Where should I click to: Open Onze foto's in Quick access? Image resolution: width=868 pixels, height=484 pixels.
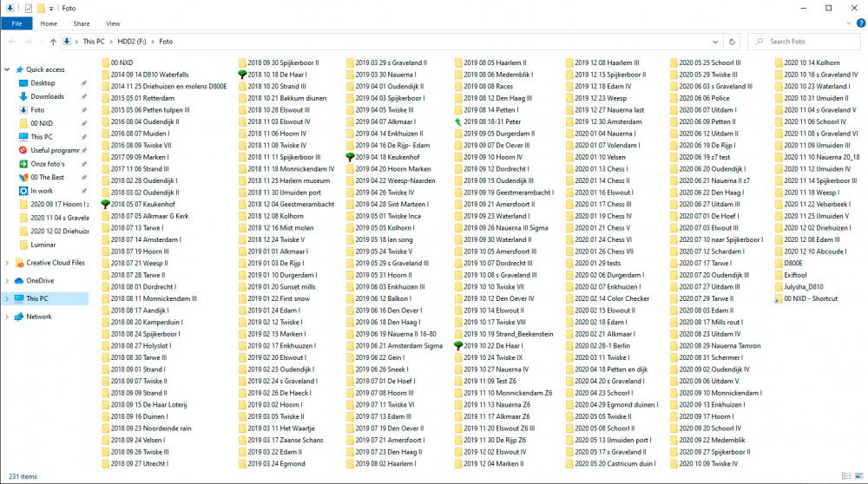coord(47,164)
